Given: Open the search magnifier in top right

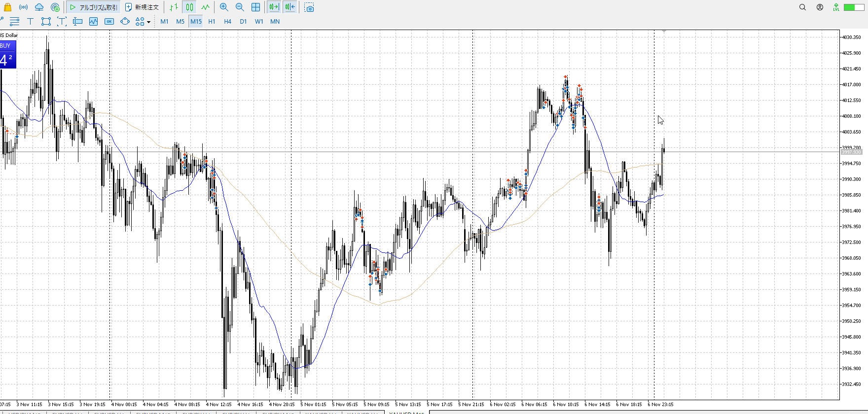Looking at the screenshot, I should click(x=802, y=7).
